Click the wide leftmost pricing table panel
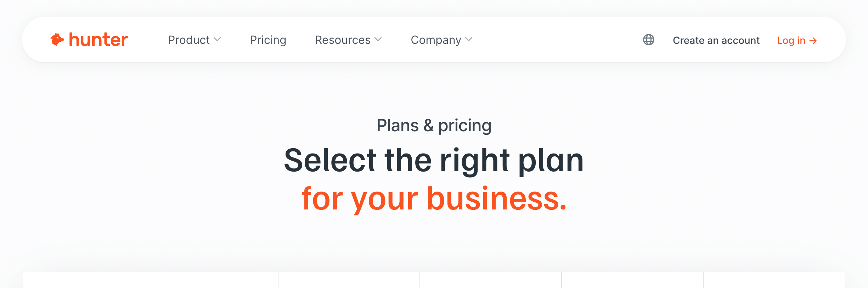 [151, 280]
